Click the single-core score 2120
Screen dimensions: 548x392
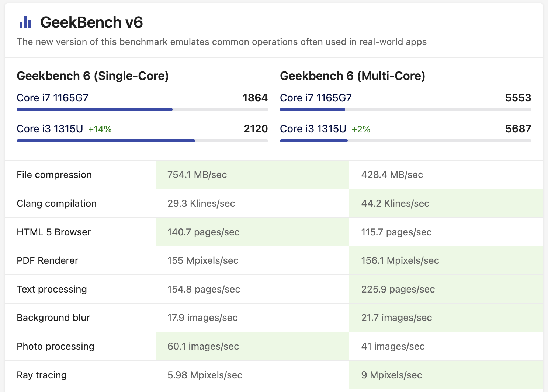256,129
